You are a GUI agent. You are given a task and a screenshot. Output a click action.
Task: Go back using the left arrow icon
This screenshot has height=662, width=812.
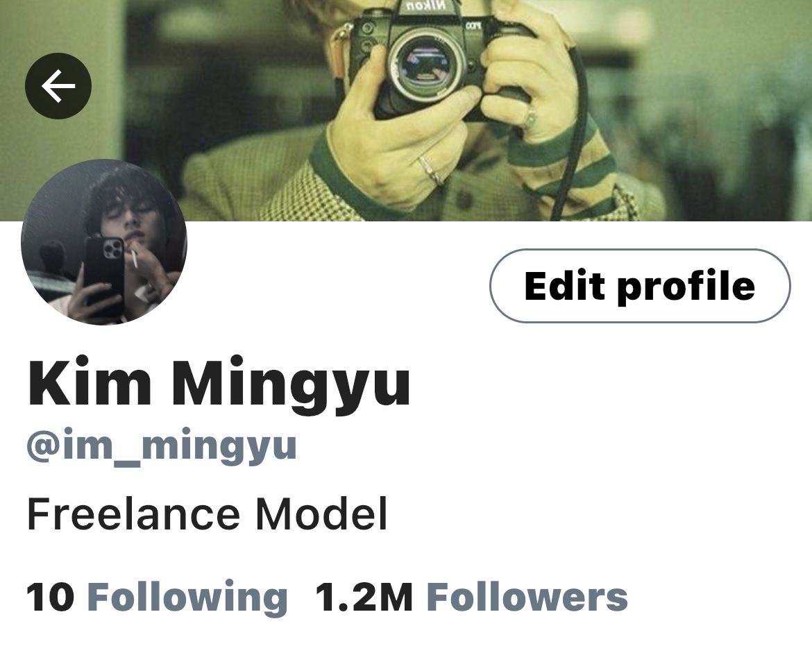58,86
